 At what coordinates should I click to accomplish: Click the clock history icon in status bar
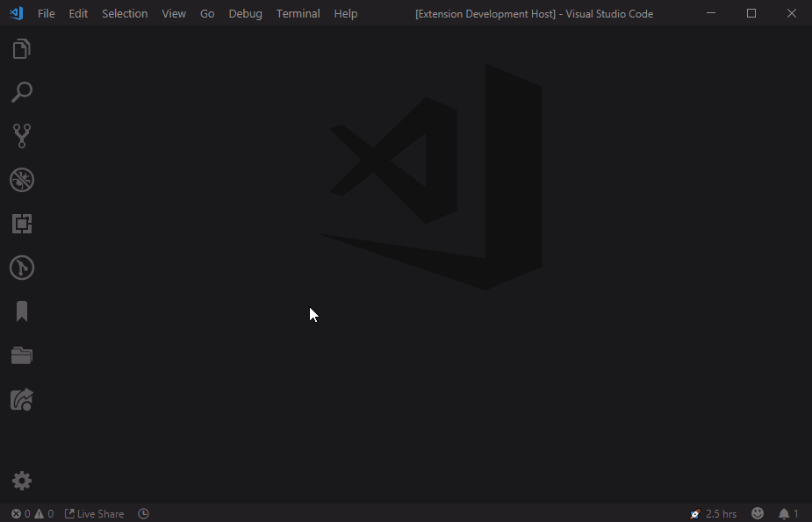tap(143, 514)
